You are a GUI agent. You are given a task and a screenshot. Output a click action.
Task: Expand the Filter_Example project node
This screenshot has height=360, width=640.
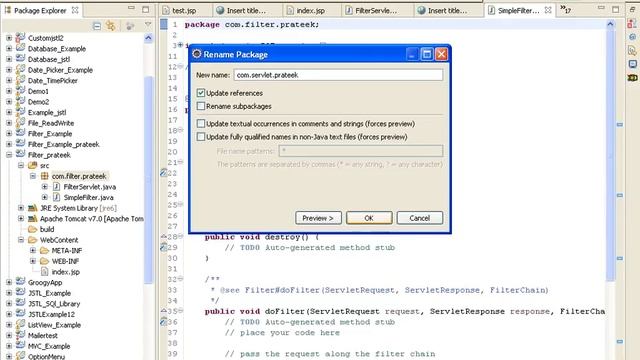[x=9, y=133]
